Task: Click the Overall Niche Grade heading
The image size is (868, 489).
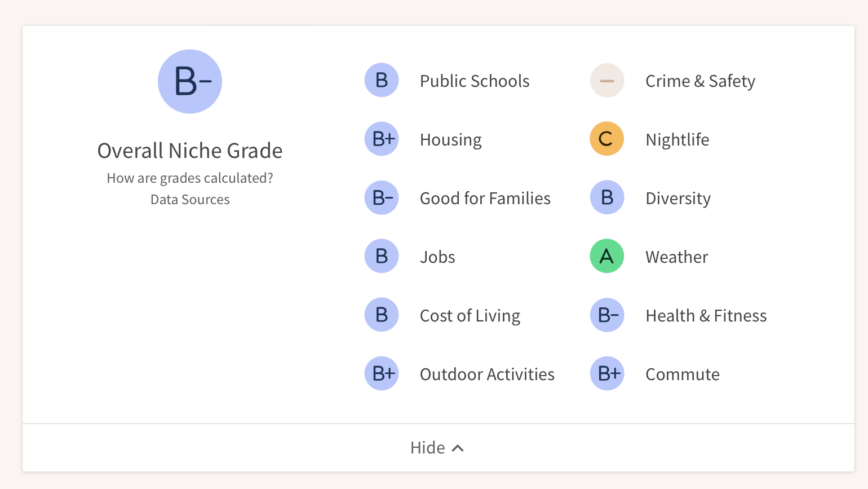Action: click(190, 151)
